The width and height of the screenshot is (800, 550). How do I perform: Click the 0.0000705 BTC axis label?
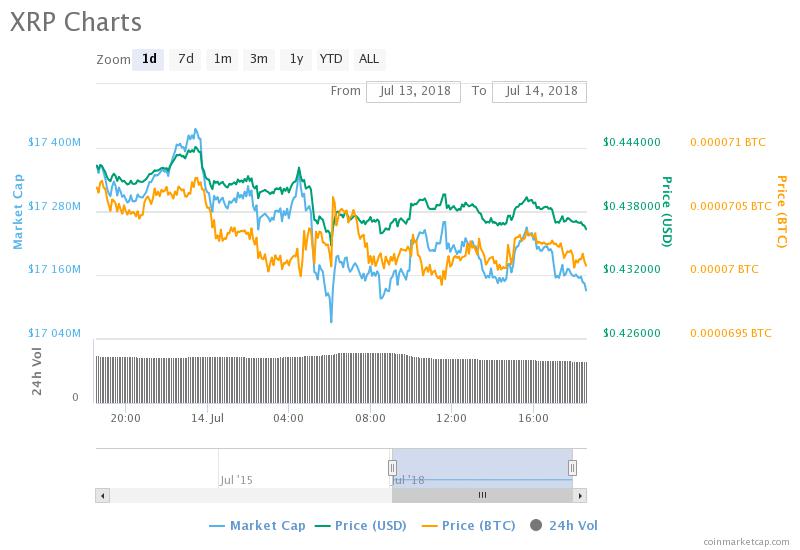point(731,206)
